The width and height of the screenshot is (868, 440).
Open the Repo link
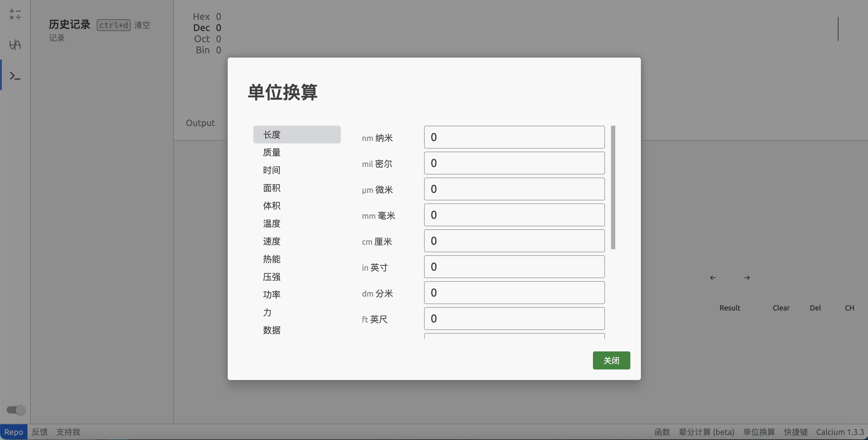coord(14,432)
